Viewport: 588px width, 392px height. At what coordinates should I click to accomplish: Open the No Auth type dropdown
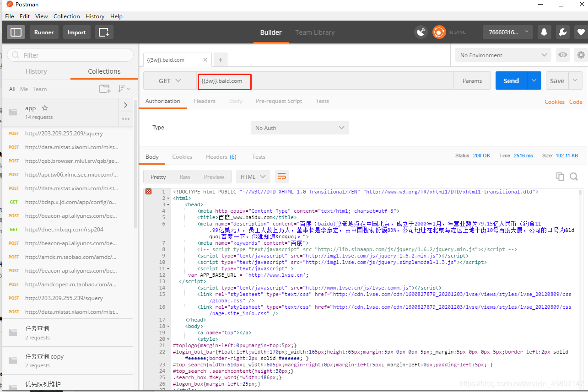tap(300, 128)
